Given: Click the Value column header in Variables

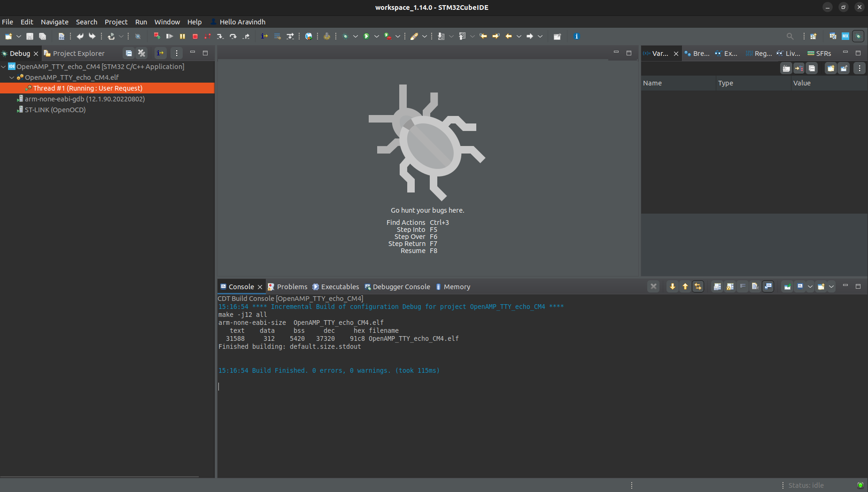Looking at the screenshot, I should 802,83.
